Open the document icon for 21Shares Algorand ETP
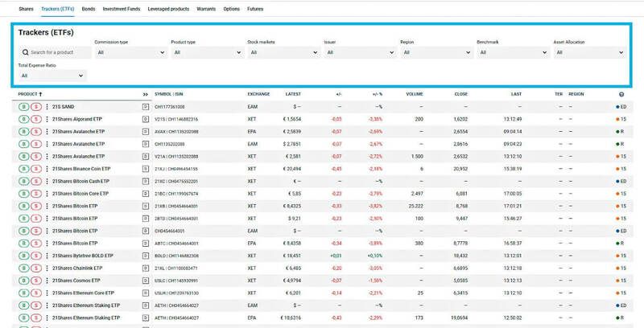Image resolution: width=644 pixels, height=328 pixels. [146, 119]
